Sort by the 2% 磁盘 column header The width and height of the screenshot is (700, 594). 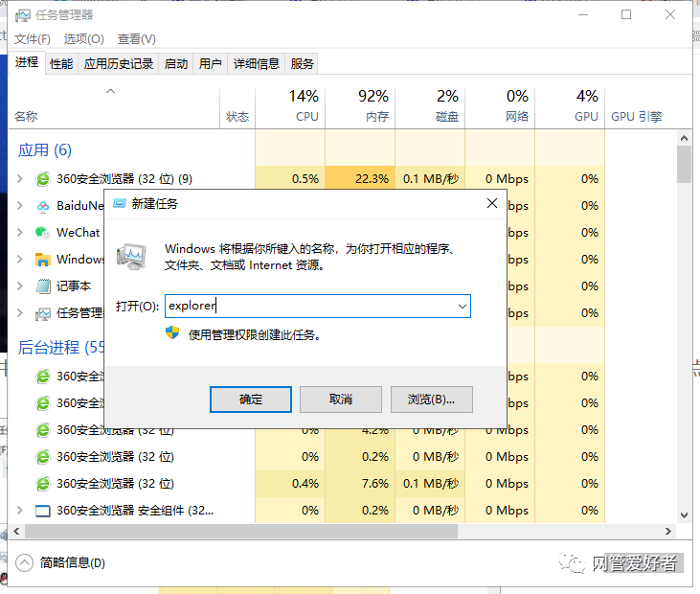click(430, 107)
